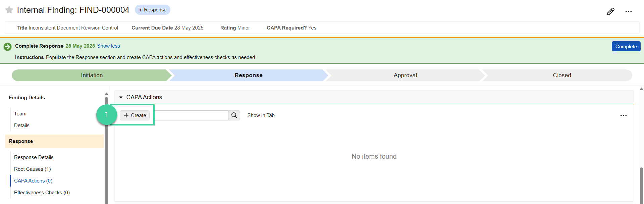Click Show in Tab
The image size is (644, 204).
(261, 115)
